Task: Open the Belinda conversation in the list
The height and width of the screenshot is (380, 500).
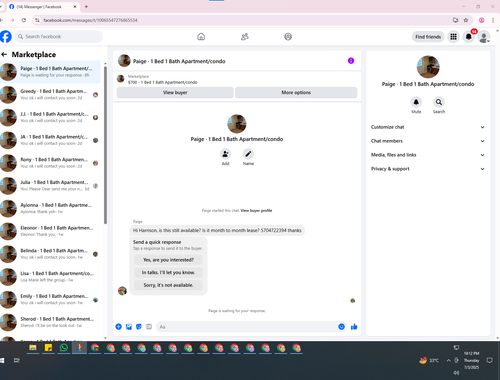Action: [50, 254]
